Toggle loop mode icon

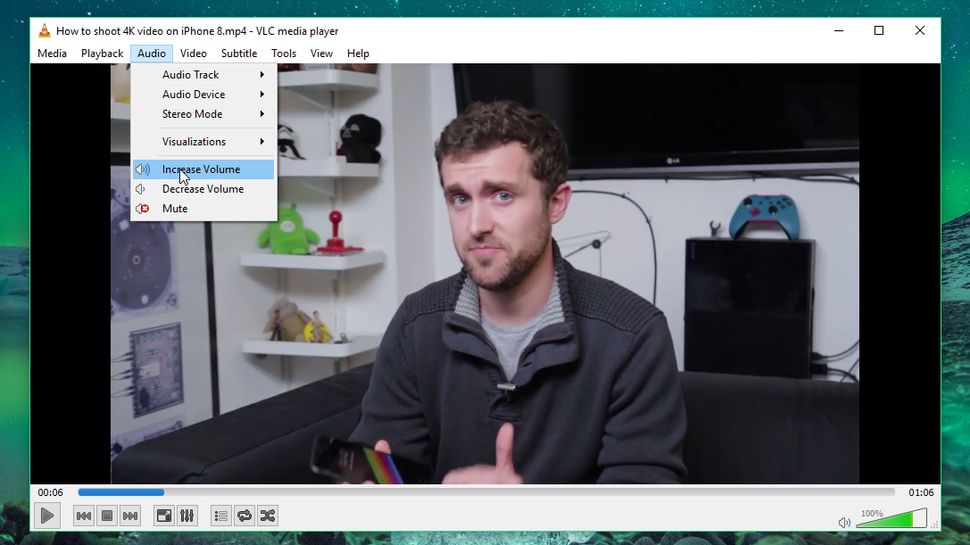pyautogui.click(x=244, y=515)
